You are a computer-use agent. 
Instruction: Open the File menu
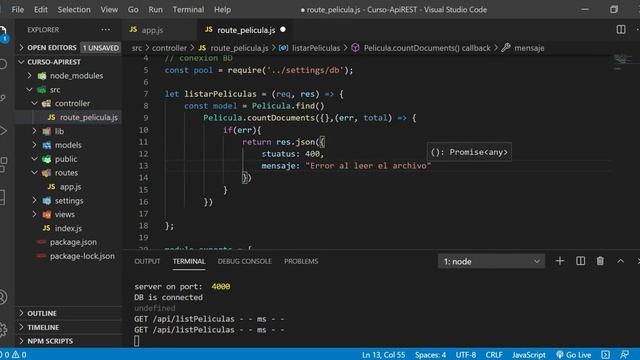click(18, 9)
